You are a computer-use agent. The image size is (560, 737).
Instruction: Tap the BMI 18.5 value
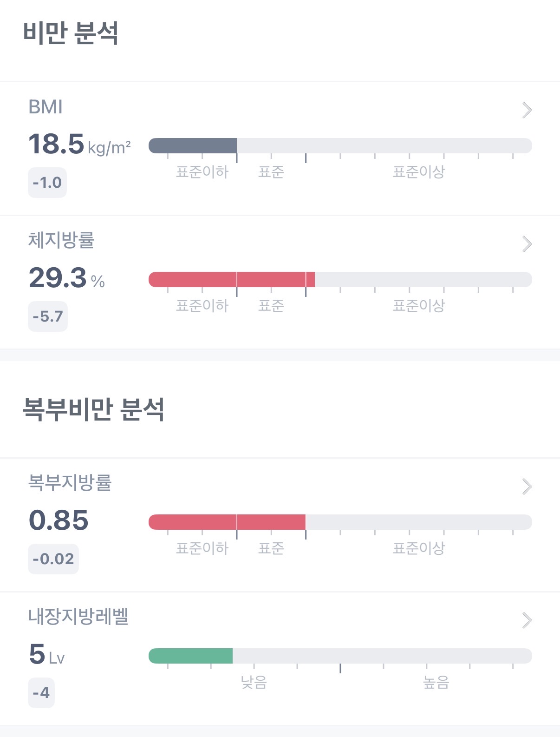56,144
